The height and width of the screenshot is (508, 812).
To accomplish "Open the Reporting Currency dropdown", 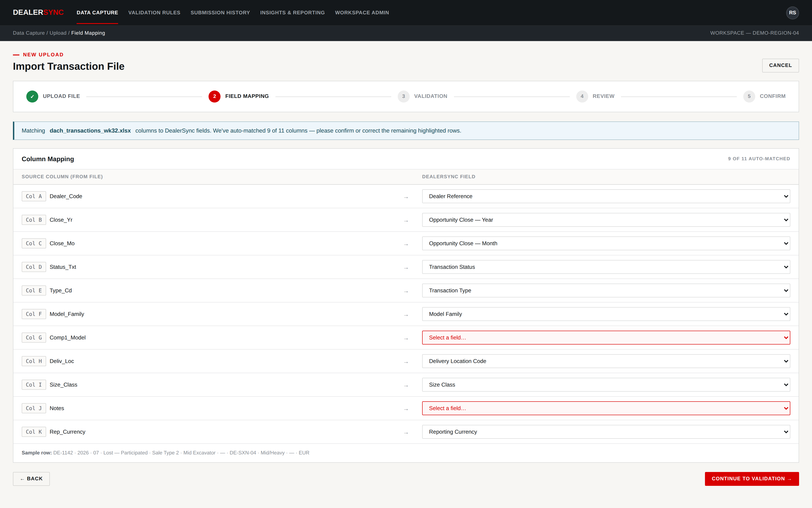I will pos(606,432).
